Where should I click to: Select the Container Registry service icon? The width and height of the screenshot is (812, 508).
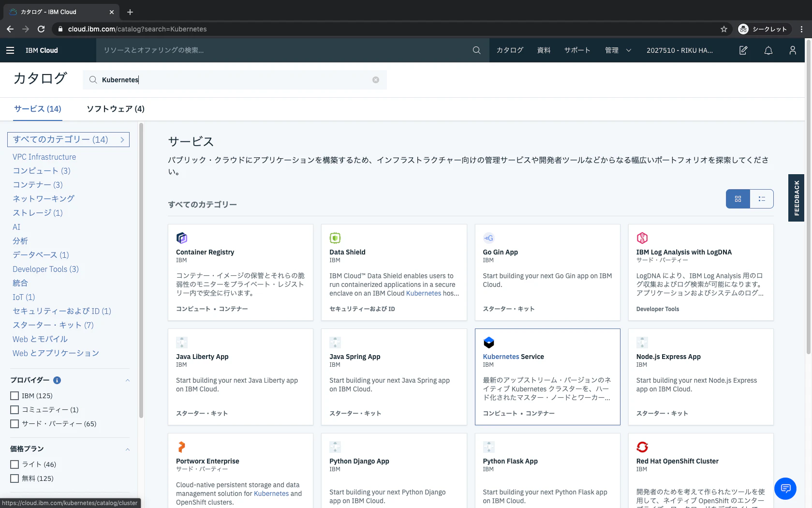coord(182,238)
